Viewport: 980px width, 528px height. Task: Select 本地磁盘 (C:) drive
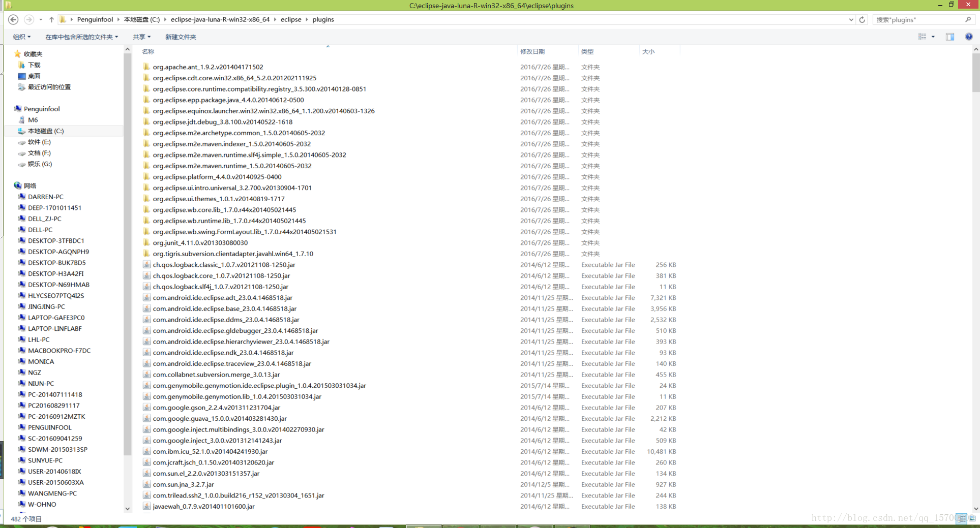click(46, 131)
